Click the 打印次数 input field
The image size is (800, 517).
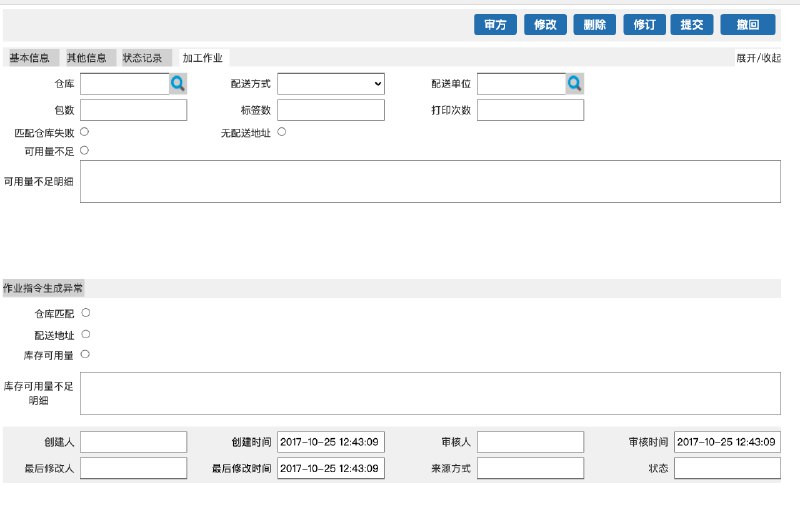point(531,110)
